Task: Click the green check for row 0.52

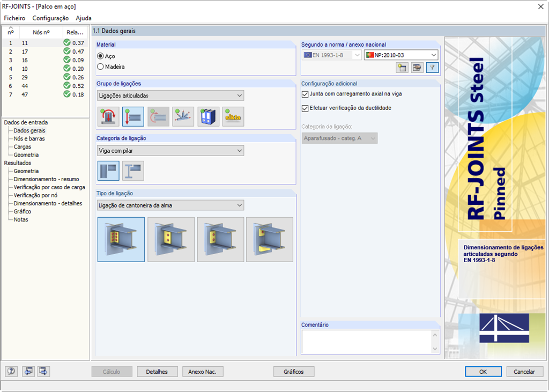Action: pos(67,85)
